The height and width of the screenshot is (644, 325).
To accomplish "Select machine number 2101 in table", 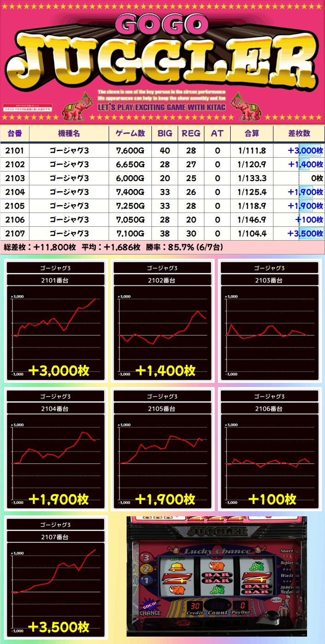I will point(15,151).
